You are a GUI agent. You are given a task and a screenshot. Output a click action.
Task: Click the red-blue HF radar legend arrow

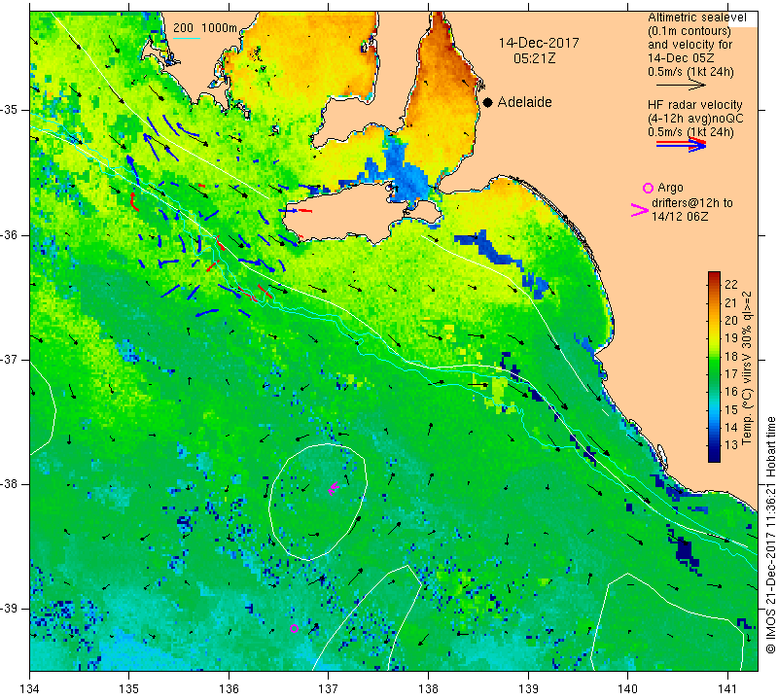click(682, 145)
